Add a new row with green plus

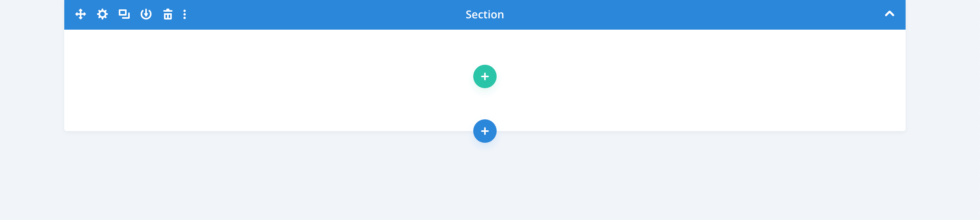pos(485,76)
